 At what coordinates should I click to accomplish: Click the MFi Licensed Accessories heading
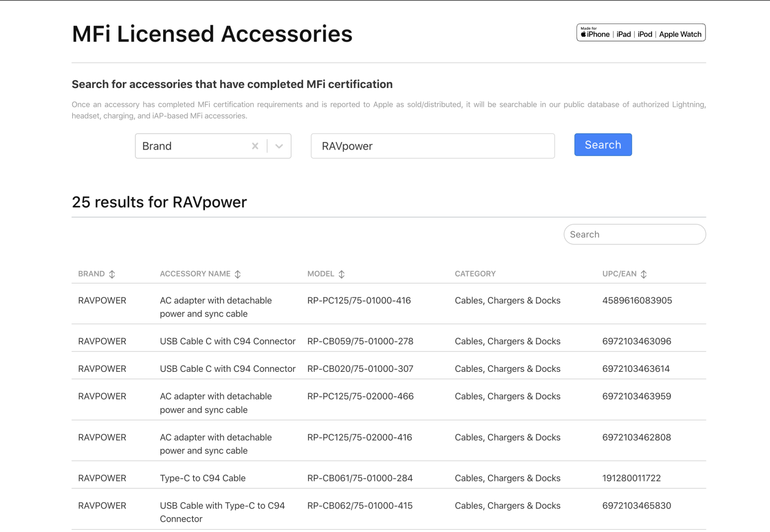212,34
